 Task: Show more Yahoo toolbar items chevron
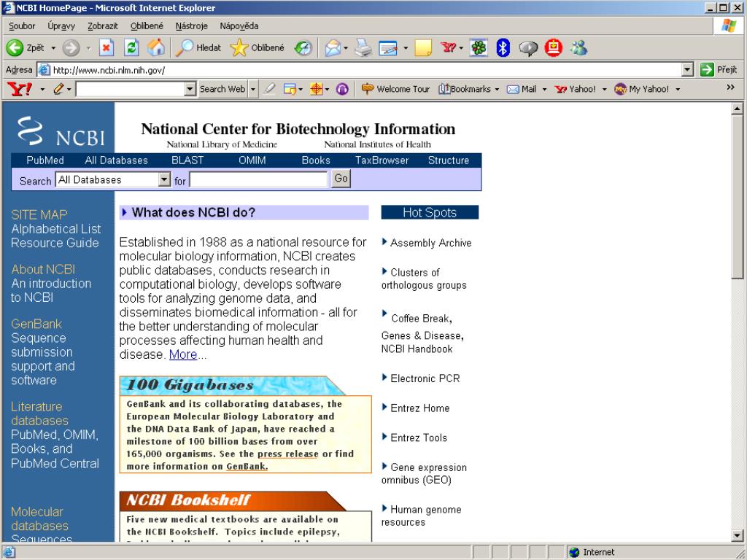pos(730,87)
